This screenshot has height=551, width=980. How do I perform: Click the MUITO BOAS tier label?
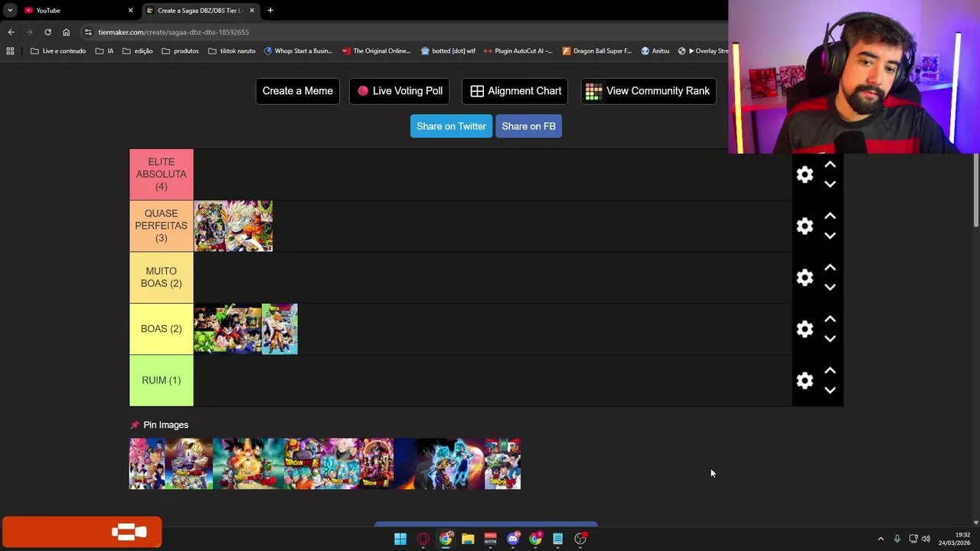[x=162, y=277]
